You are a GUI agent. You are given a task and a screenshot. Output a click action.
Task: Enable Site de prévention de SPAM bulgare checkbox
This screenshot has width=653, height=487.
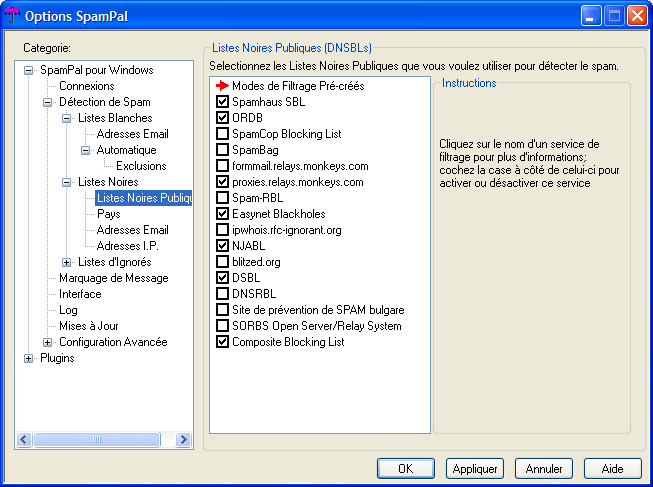pos(222,310)
